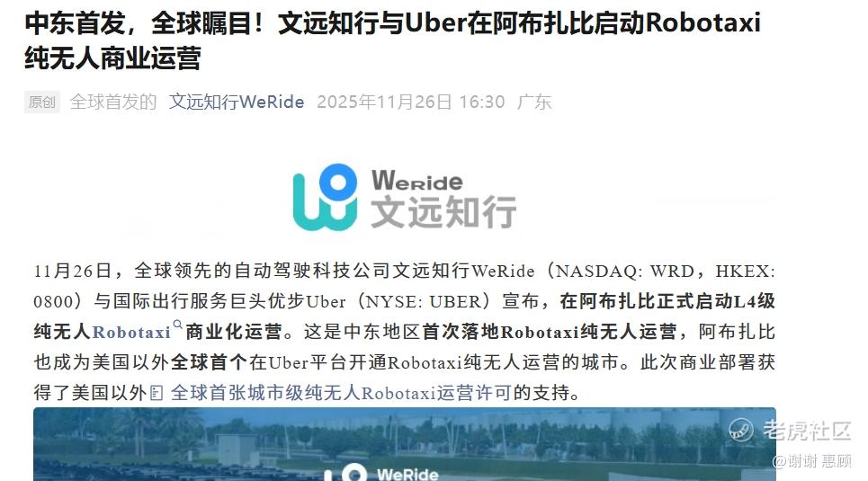The image size is (868, 481).
Task: Click the magnifier icon after Robotaxi
Action: click(x=178, y=325)
